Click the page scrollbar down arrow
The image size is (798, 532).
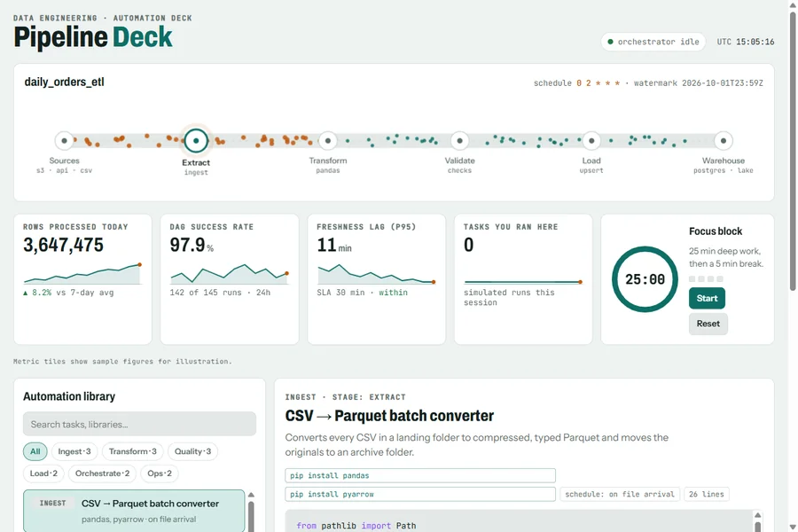click(793, 527)
